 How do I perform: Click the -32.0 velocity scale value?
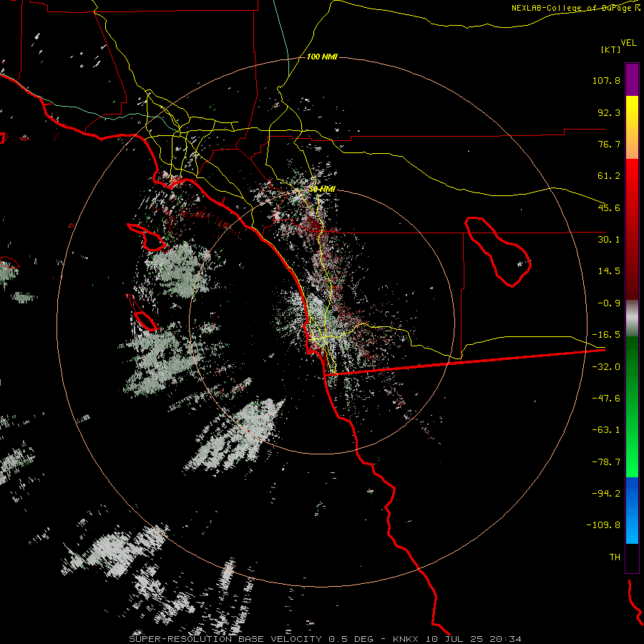[606, 367]
